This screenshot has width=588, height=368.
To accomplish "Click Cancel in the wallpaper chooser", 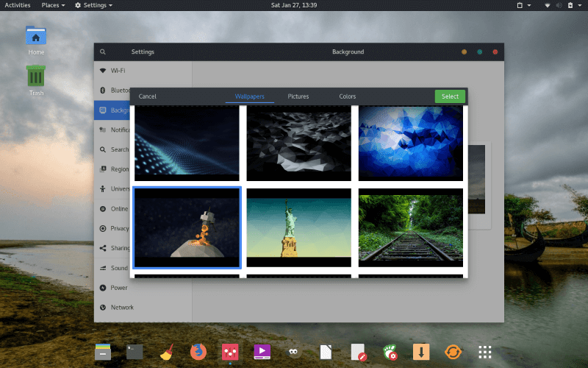I will (148, 96).
